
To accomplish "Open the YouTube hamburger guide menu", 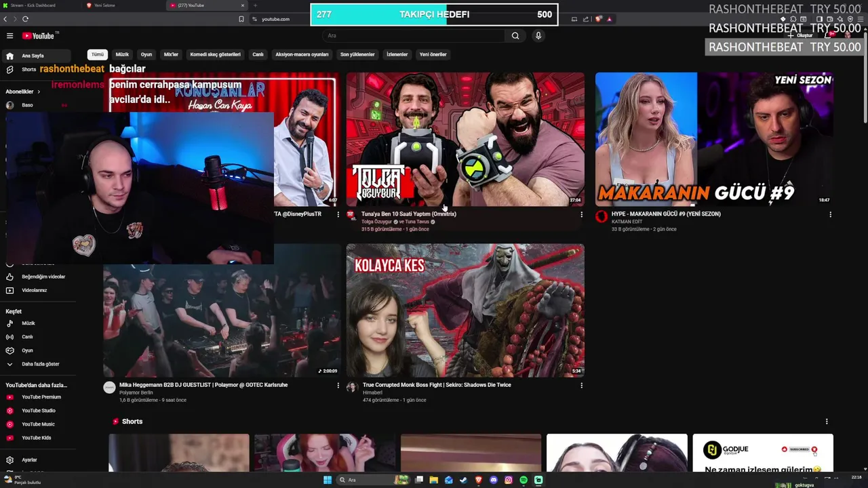I will 9,36.
